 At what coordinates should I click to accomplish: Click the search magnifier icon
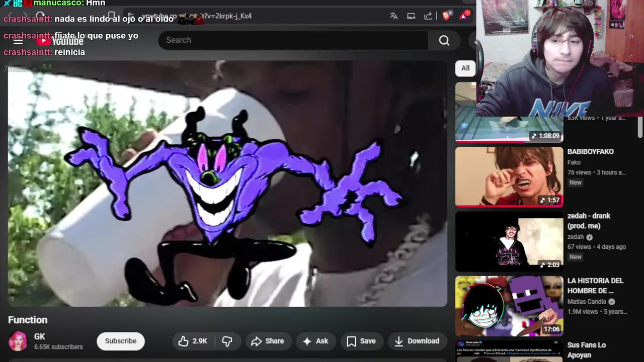(444, 40)
